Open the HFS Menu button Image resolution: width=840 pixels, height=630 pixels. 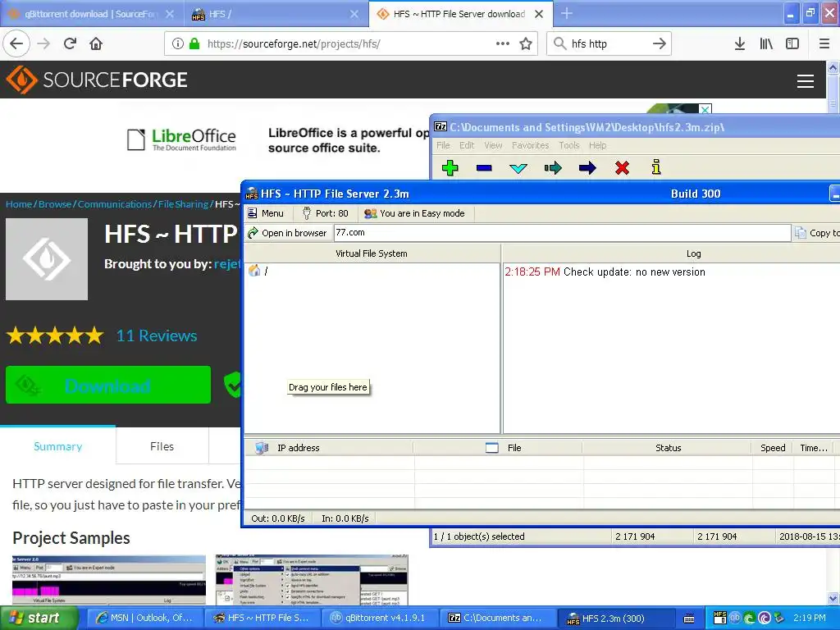pos(266,213)
